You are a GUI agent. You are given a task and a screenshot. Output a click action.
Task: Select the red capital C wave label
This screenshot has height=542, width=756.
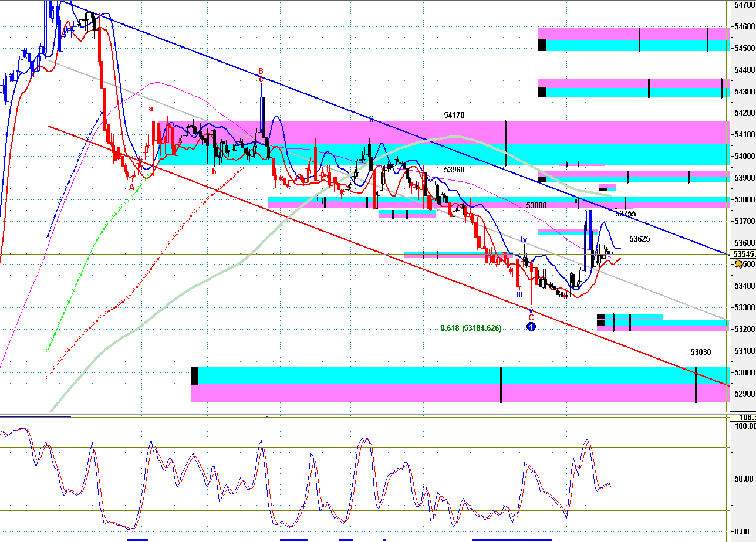pyautogui.click(x=531, y=317)
